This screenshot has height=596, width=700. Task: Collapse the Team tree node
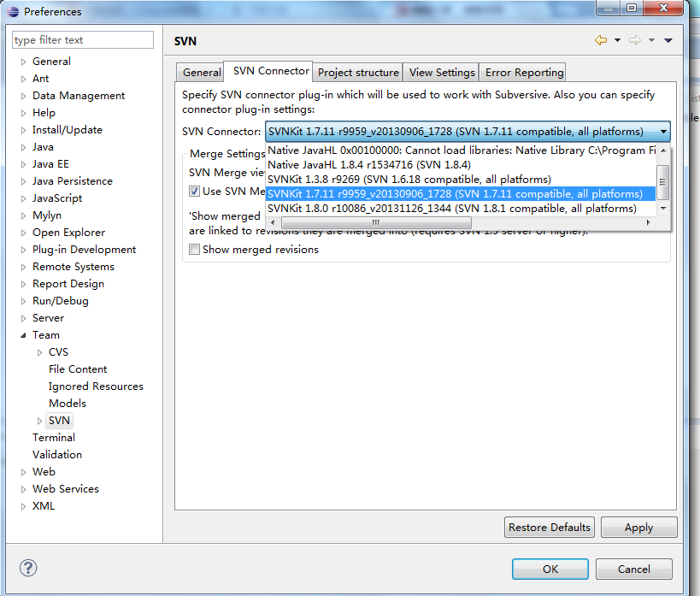pos(24,335)
